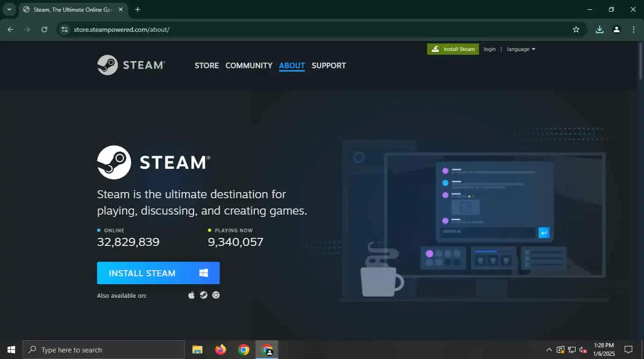The width and height of the screenshot is (644, 359).
Task: Click the 9,340,057 playing now count
Action: click(235, 242)
